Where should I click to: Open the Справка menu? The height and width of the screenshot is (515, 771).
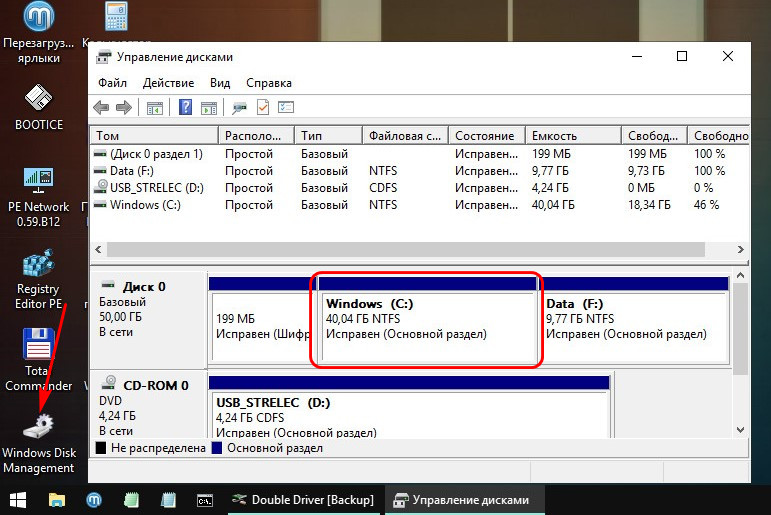click(x=269, y=83)
